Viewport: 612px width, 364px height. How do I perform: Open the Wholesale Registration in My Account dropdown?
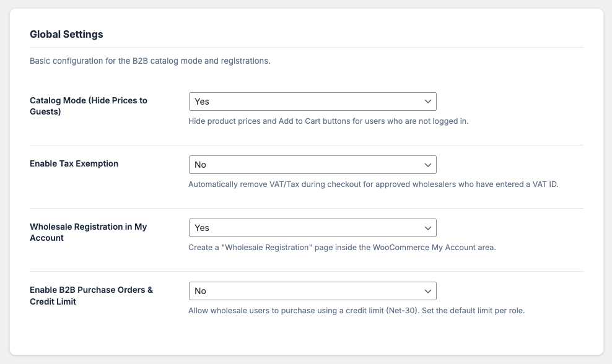312,228
